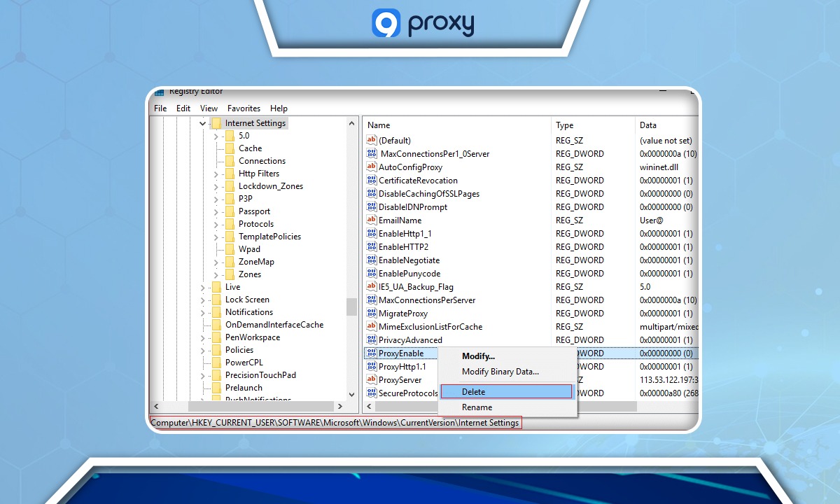Image resolution: width=840 pixels, height=504 pixels.
Task: Click the ab icon next to EmailName
Action: pos(371,220)
